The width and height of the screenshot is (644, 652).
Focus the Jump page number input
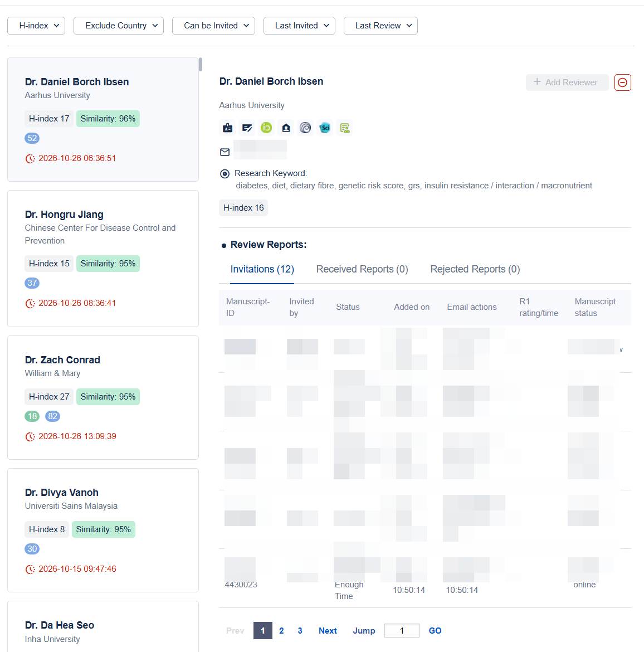click(402, 631)
